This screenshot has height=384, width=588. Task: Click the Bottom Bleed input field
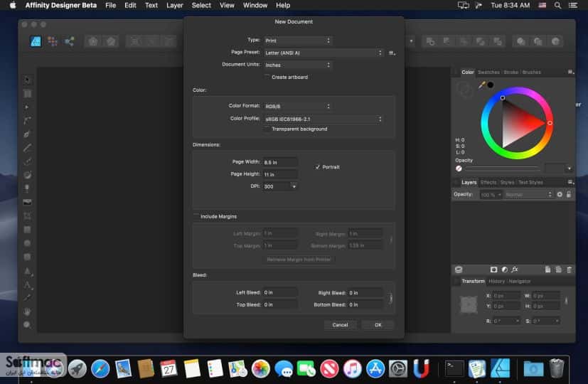tap(365, 304)
